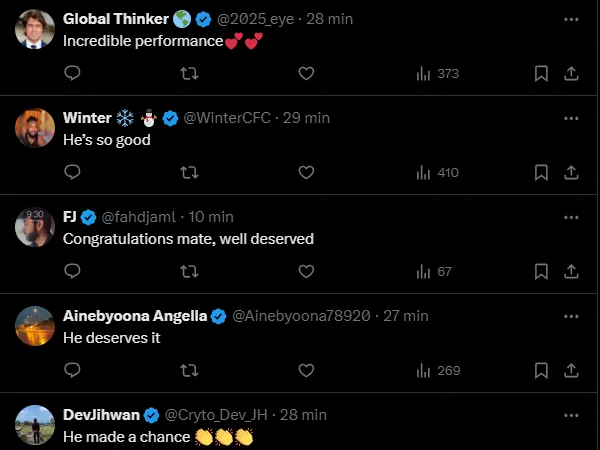Bookmark Winter's tweet

click(x=541, y=172)
